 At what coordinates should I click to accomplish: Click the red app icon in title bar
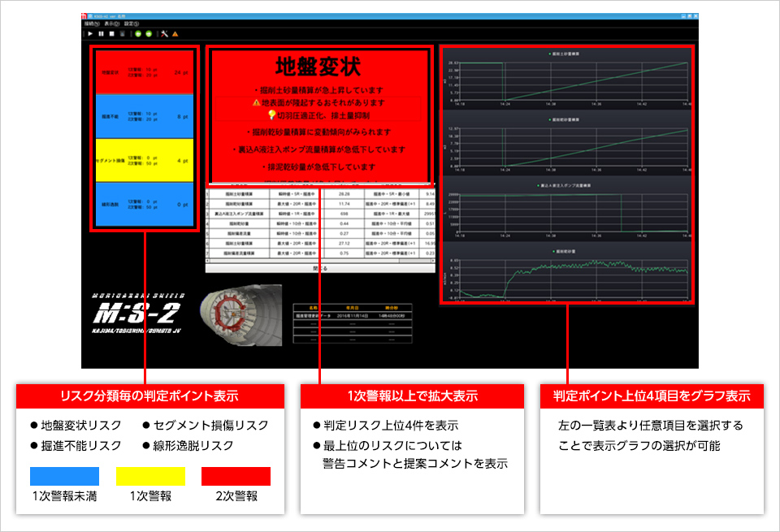click(x=84, y=16)
